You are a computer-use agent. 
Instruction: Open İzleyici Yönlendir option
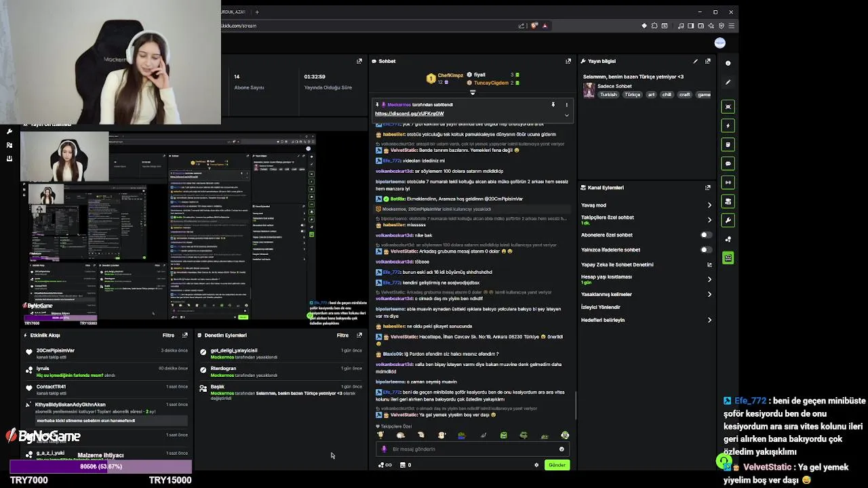coord(600,307)
